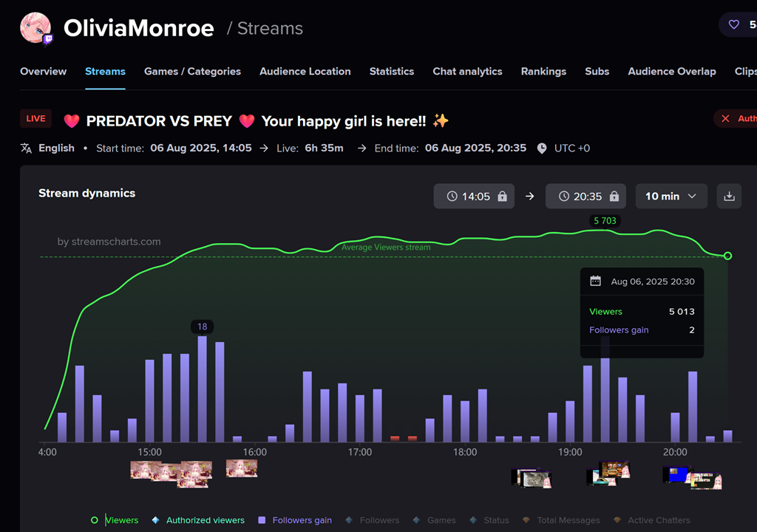The width and height of the screenshot is (757, 532).
Task: Open the 10 min interval dropdown
Action: (x=671, y=196)
